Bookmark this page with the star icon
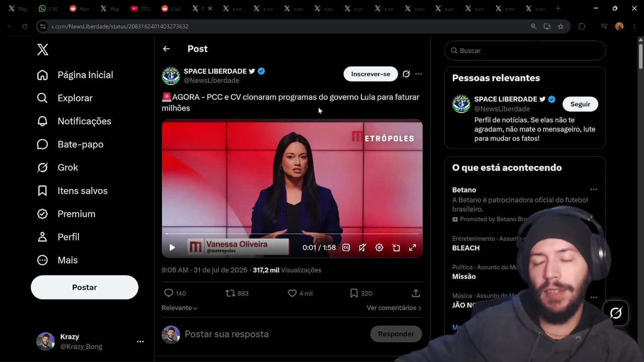 point(560,27)
